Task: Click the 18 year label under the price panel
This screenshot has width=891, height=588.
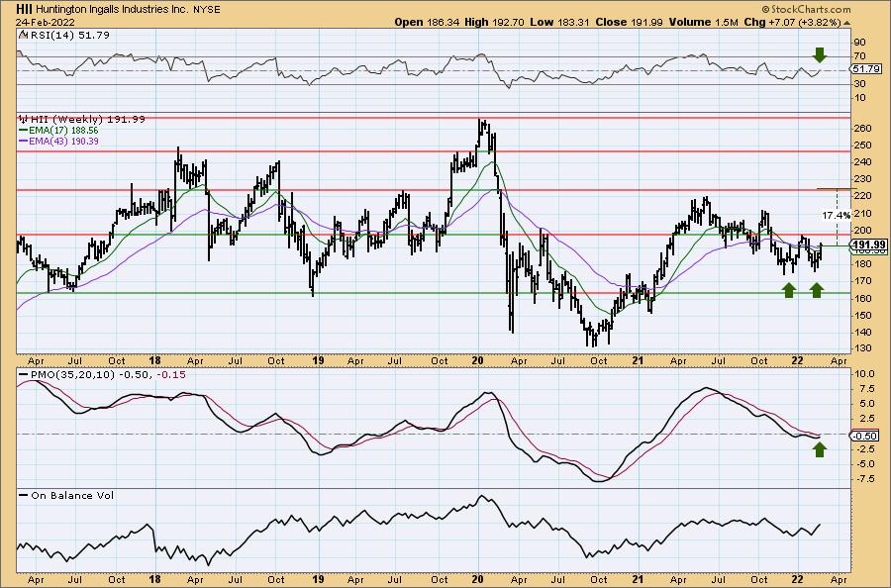Action: tap(154, 360)
